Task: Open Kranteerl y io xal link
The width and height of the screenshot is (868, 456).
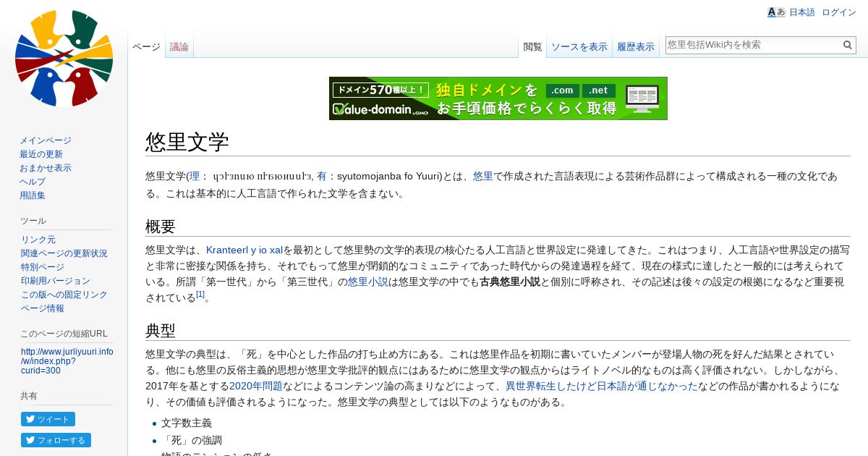Action: (x=244, y=250)
